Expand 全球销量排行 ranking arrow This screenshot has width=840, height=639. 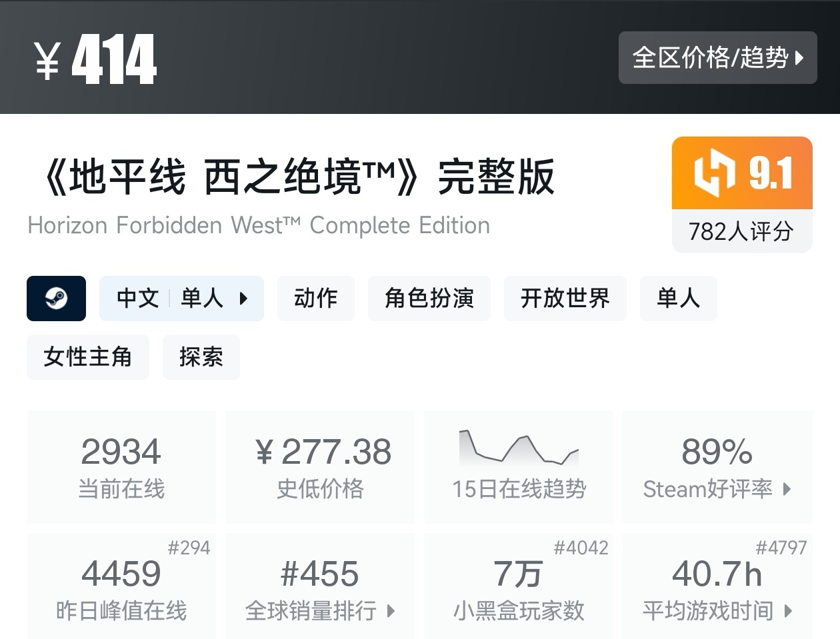(391, 610)
